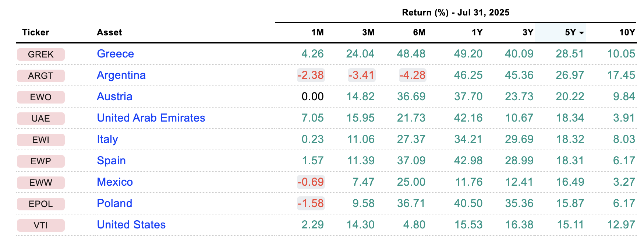Click the 5Y sort arrow
Screen dimensions: 644x238
coord(581,33)
